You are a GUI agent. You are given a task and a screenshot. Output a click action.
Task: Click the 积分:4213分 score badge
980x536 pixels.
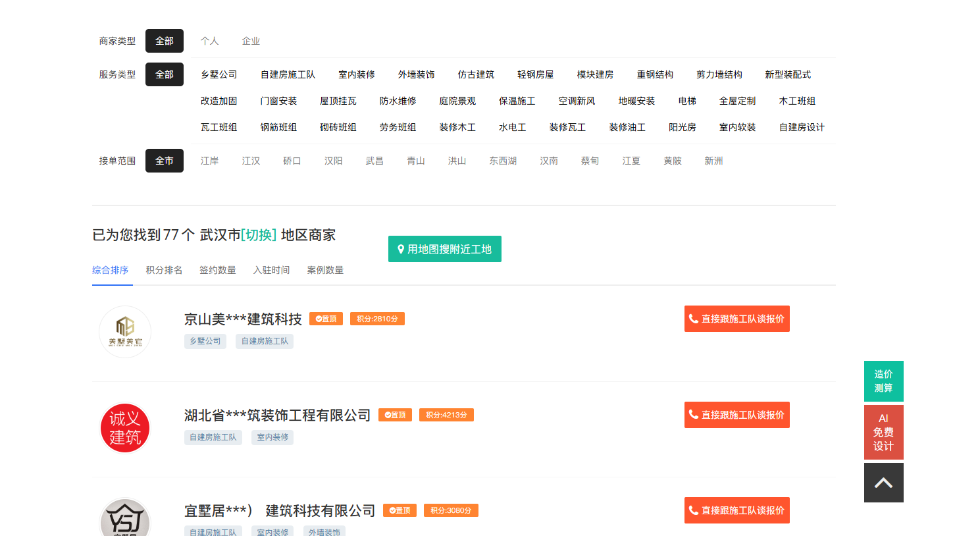(x=446, y=415)
